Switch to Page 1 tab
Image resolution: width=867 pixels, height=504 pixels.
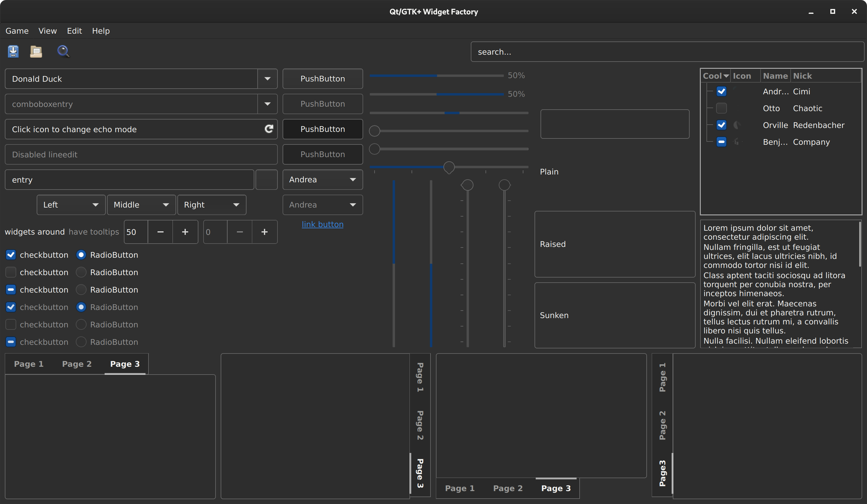(28, 364)
